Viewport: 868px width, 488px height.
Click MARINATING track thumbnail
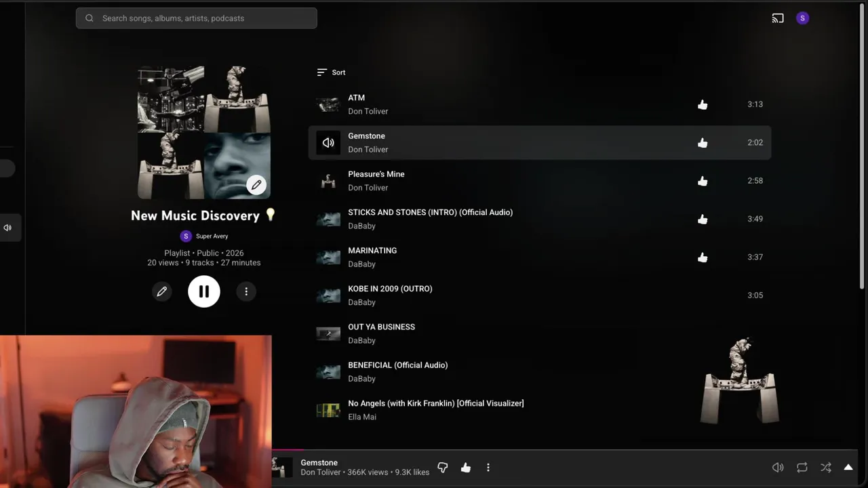pyautogui.click(x=328, y=257)
